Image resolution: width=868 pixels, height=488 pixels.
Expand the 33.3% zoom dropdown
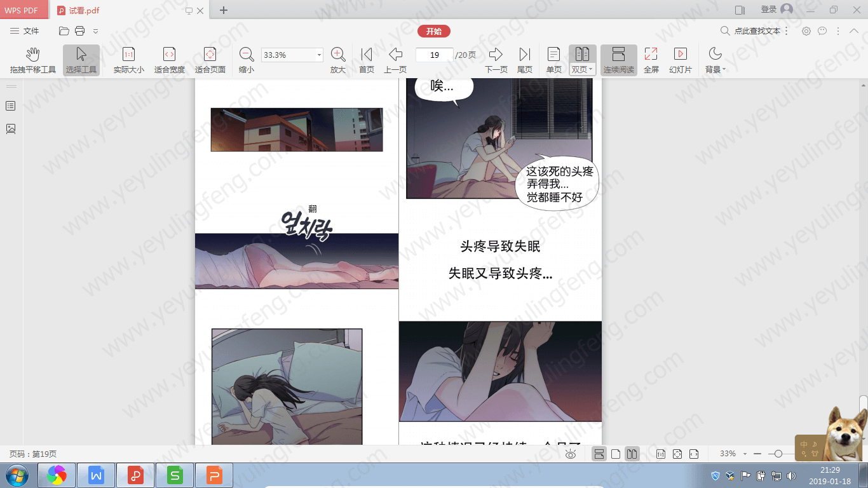[319, 55]
